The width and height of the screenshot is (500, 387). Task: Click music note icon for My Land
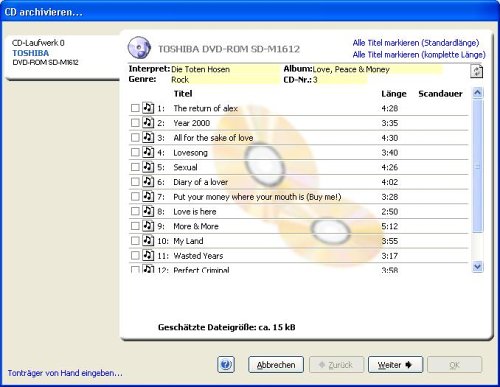(148, 240)
